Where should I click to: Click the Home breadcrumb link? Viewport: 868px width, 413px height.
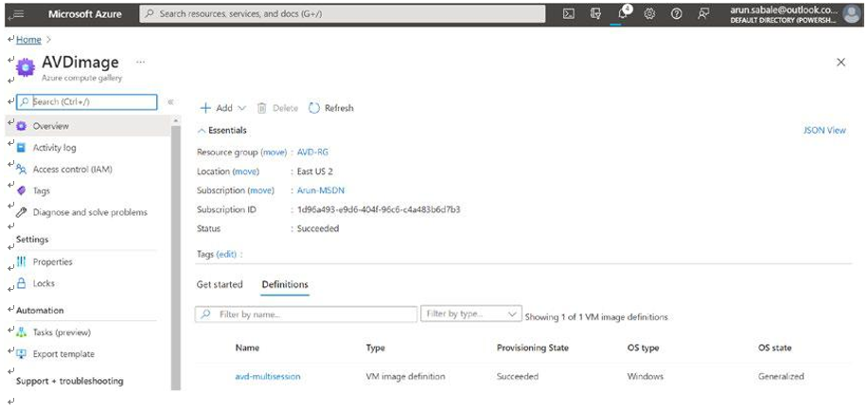(28, 40)
